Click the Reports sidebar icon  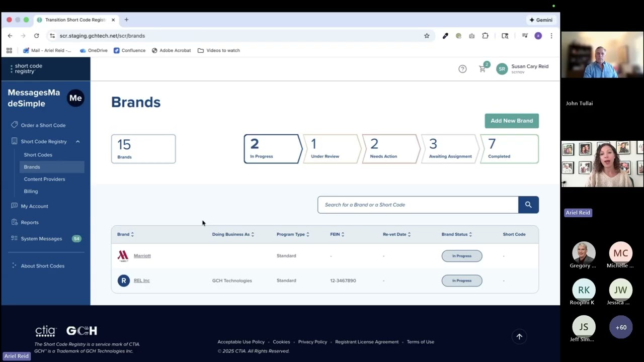click(x=14, y=222)
